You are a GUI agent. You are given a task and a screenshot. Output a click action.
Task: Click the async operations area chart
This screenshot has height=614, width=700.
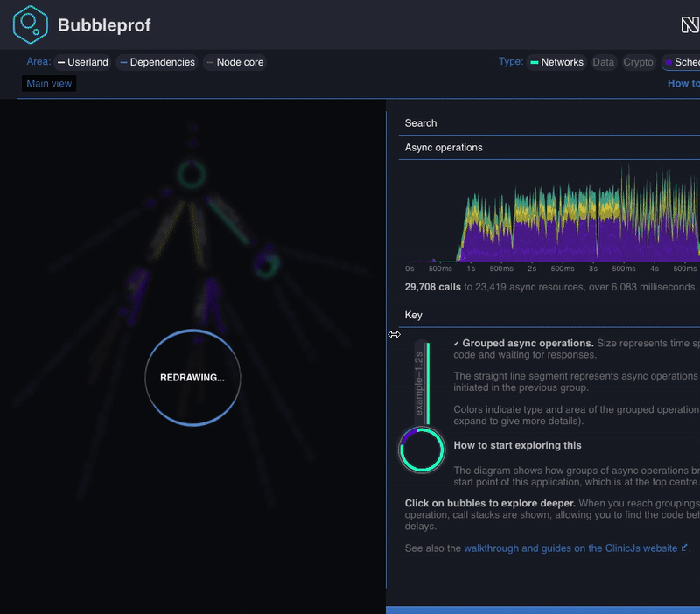point(554,214)
